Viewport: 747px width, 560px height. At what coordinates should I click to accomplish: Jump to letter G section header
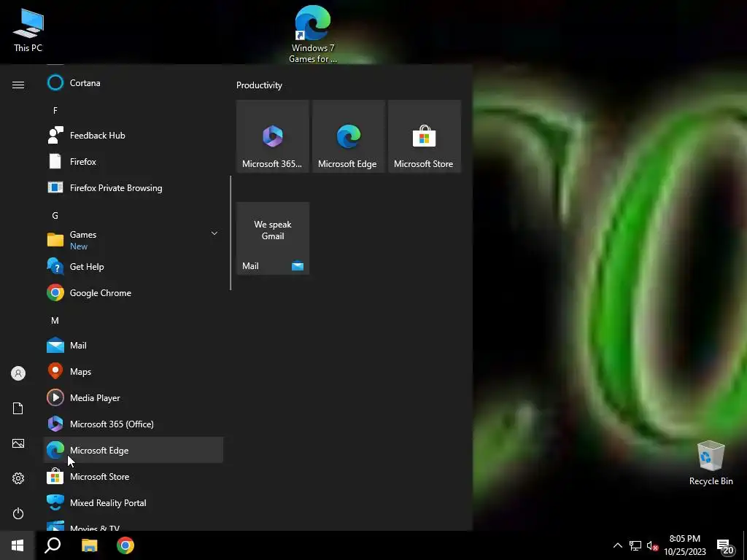55,215
